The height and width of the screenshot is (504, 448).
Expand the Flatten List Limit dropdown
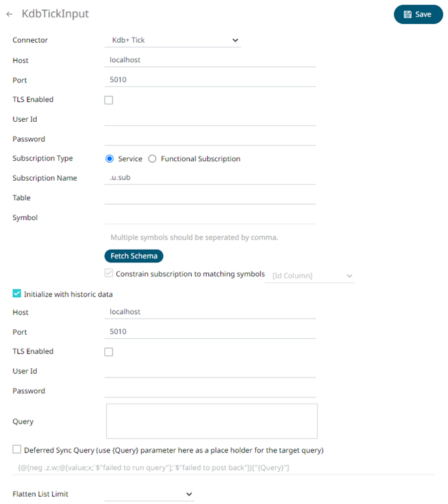tap(149, 494)
